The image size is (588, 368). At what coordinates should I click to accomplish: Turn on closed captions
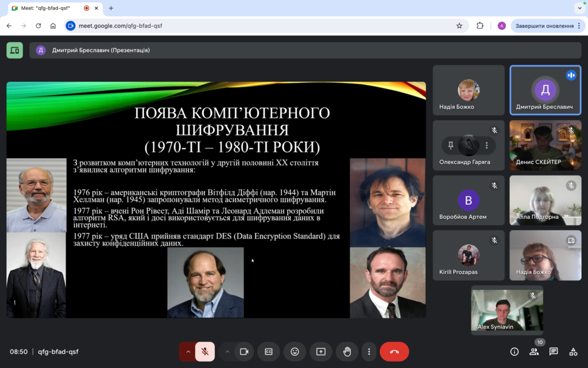coord(269,351)
